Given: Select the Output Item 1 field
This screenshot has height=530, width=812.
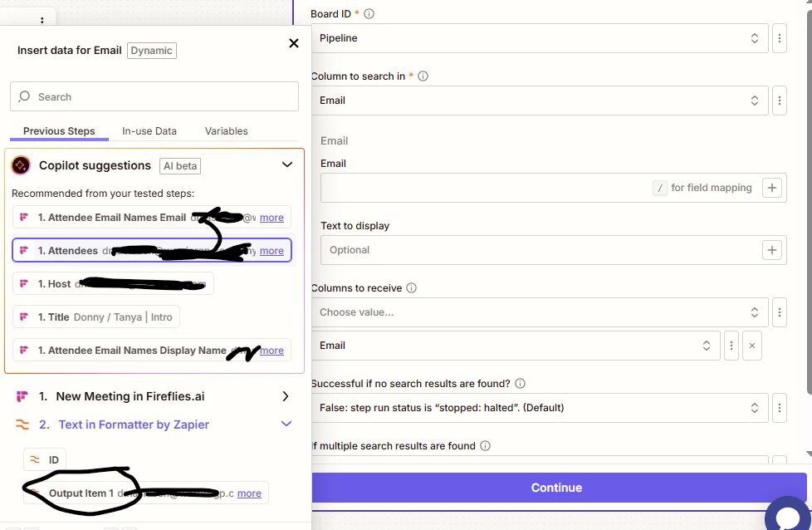Looking at the screenshot, I should click(146, 493).
